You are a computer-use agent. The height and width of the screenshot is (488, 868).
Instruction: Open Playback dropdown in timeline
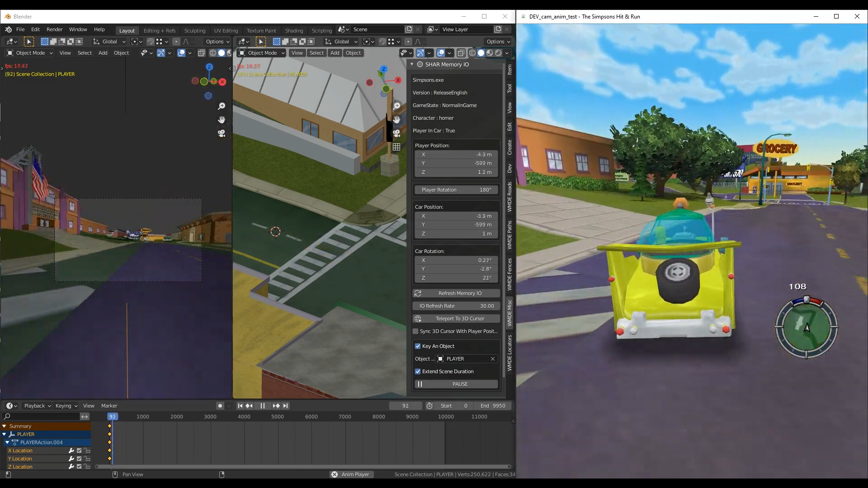click(x=38, y=406)
